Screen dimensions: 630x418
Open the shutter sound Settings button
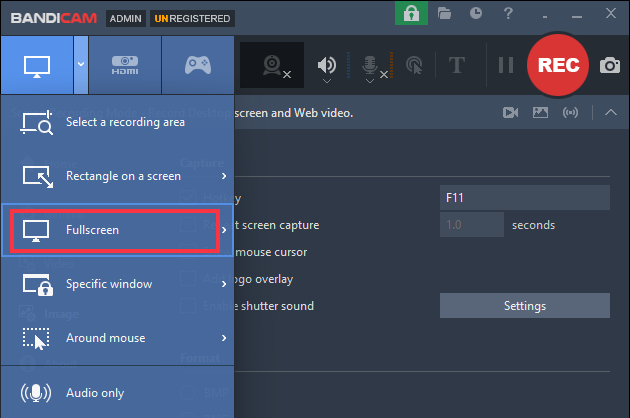[x=525, y=306]
